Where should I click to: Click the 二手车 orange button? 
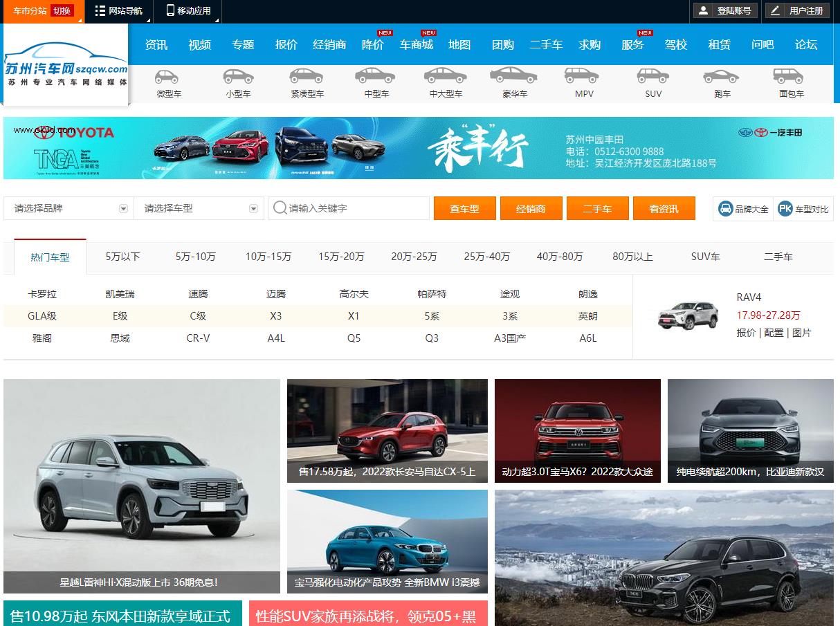(598, 208)
